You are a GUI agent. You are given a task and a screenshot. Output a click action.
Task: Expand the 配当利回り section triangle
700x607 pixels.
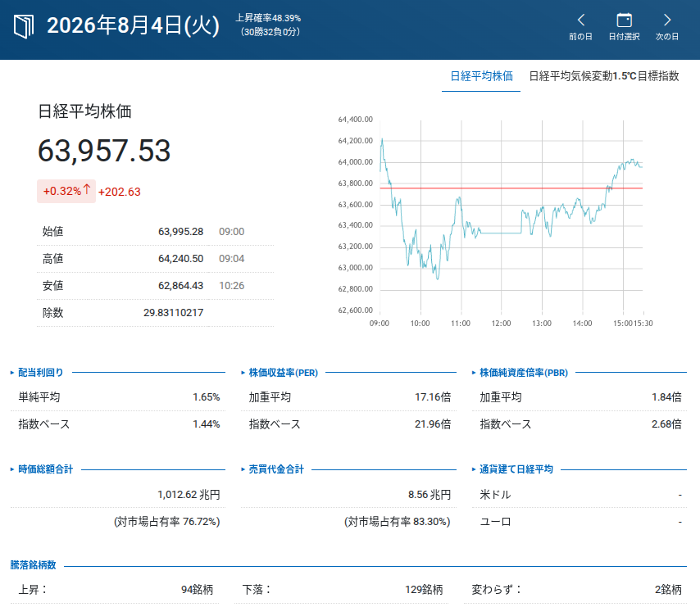pyautogui.click(x=12, y=373)
